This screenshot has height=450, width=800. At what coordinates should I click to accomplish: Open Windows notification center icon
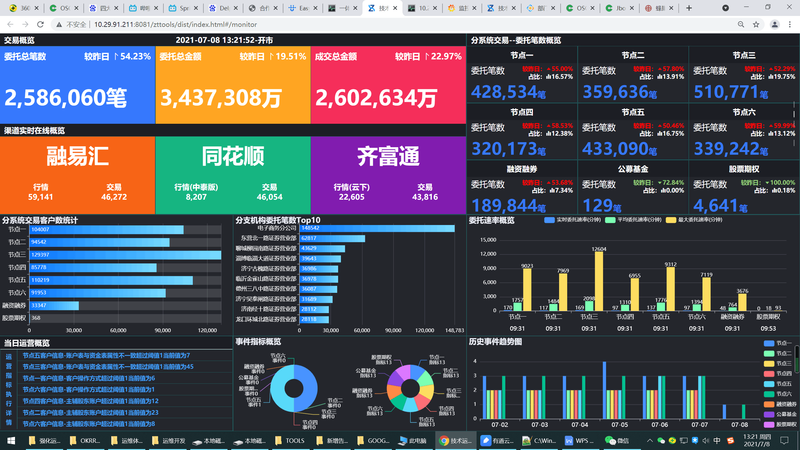(x=785, y=440)
